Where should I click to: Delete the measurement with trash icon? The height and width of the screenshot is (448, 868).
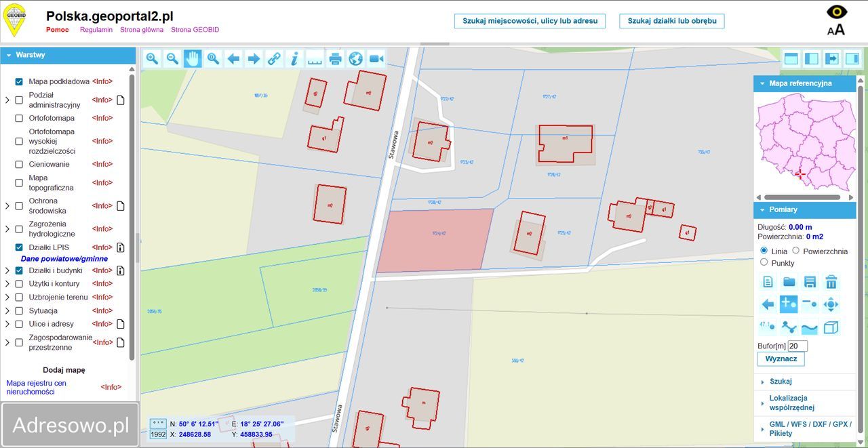coord(831,282)
